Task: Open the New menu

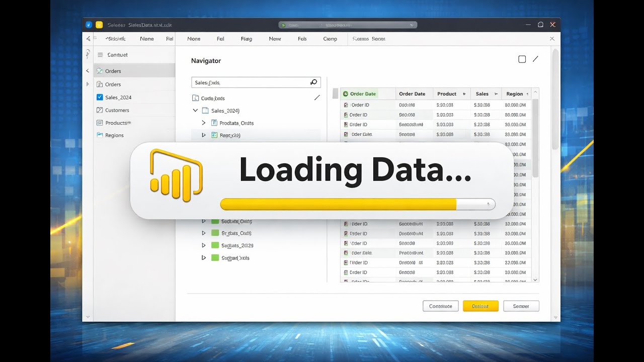Action: coord(275,39)
